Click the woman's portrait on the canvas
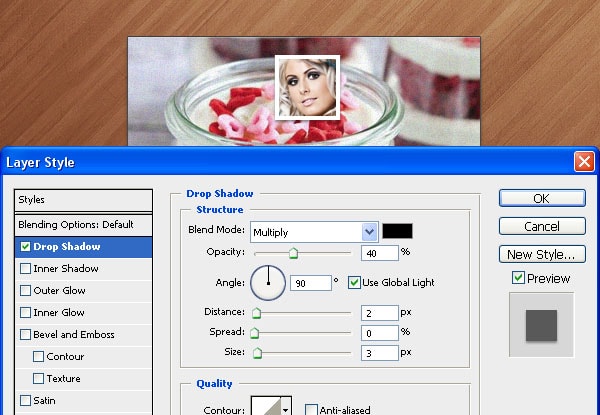This screenshot has height=415, width=600. click(x=307, y=88)
